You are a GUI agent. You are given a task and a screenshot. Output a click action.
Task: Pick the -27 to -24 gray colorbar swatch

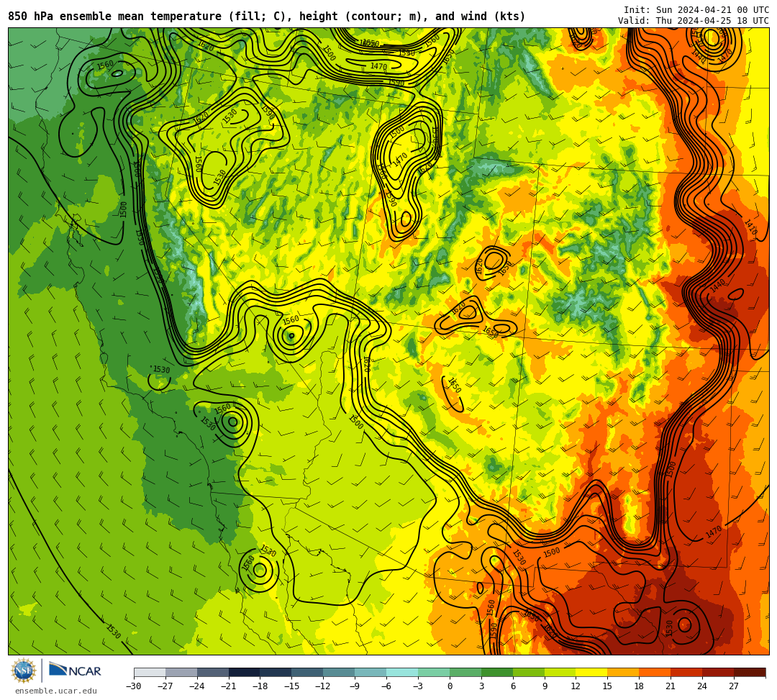click(181, 672)
